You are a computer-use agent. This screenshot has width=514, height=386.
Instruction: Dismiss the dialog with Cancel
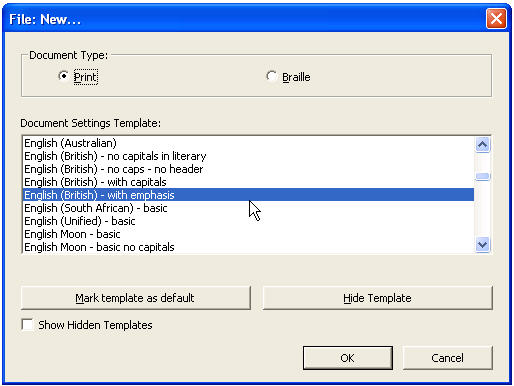click(x=447, y=358)
